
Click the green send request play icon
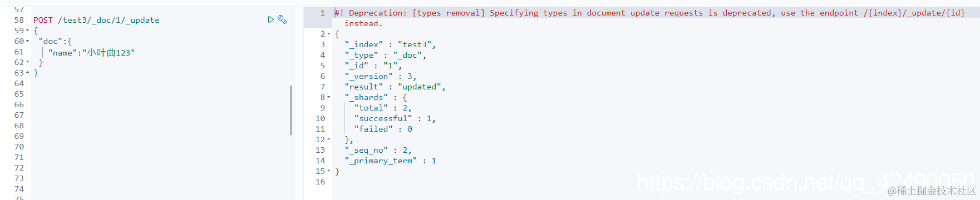click(x=270, y=19)
